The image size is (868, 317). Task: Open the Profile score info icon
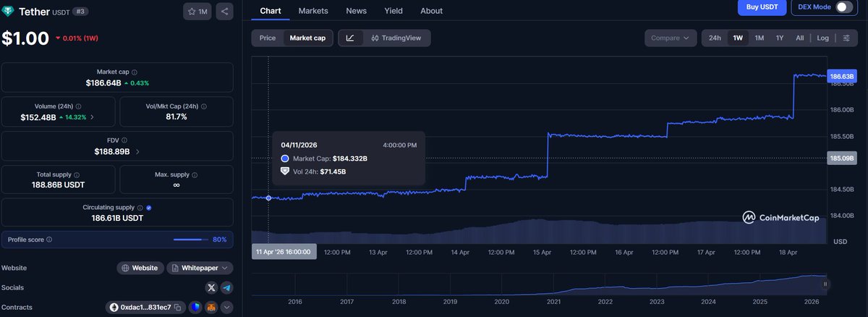pyautogui.click(x=49, y=240)
